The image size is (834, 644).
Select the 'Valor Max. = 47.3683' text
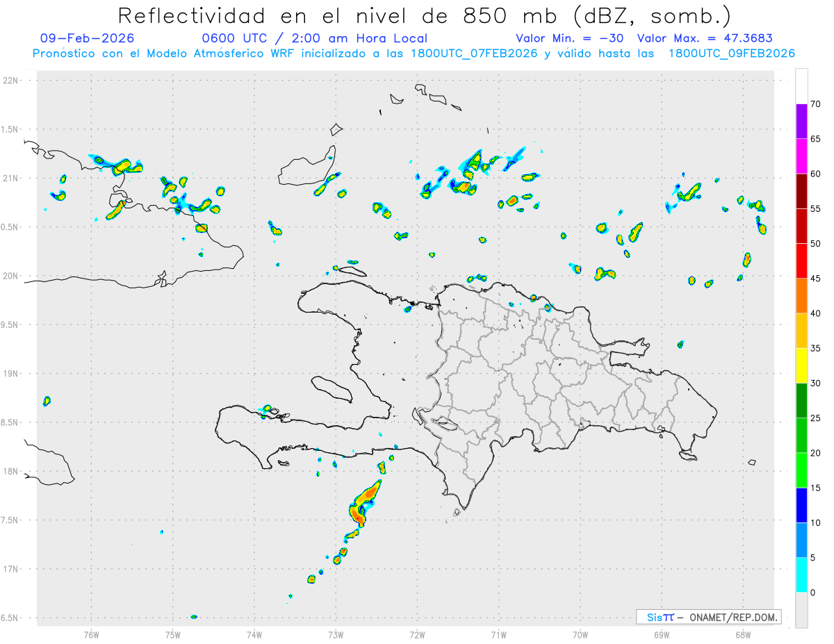(705, 38)
